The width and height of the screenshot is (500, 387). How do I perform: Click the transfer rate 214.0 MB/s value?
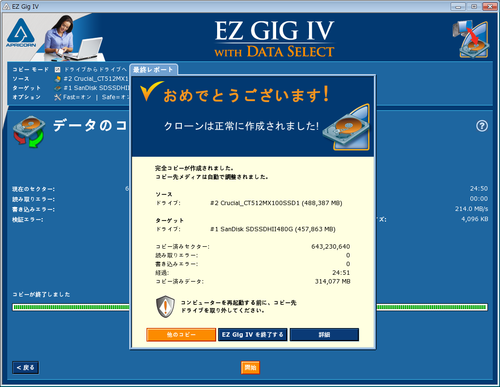point(471,209)
